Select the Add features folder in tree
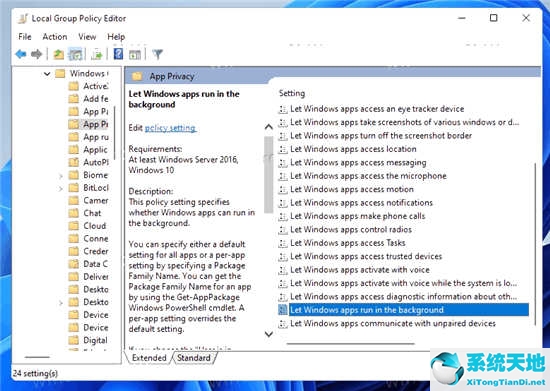Screen dimensions: 550x391 coord(88,99)
